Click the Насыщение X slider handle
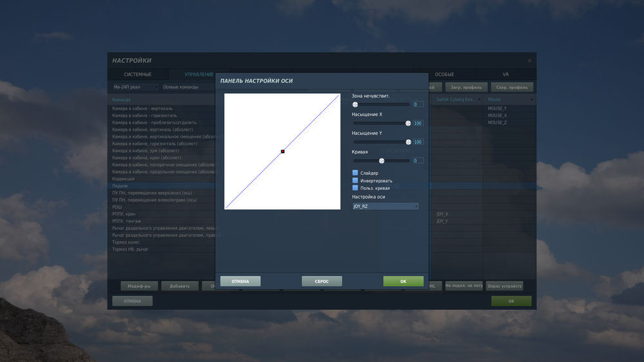644x362 pixels. click(408, 123)
